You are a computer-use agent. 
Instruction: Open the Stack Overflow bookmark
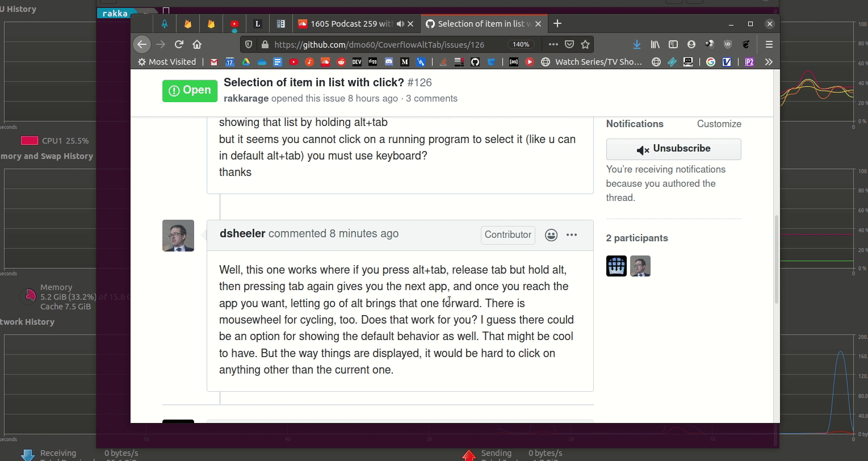(444, 62)
